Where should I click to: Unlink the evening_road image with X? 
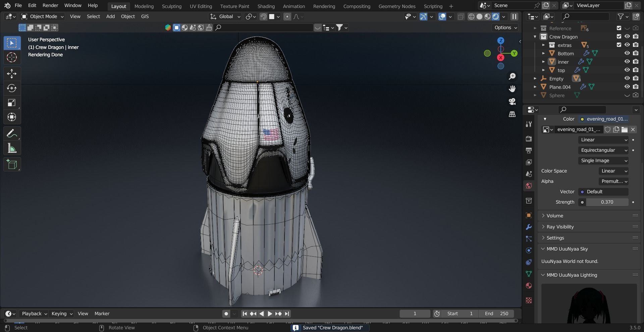click(633, 129)
